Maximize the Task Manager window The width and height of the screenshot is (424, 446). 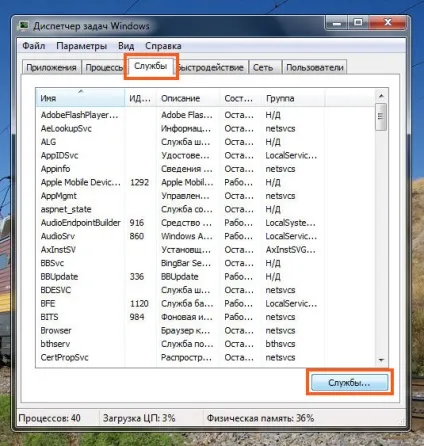click(x=358, y=23)
